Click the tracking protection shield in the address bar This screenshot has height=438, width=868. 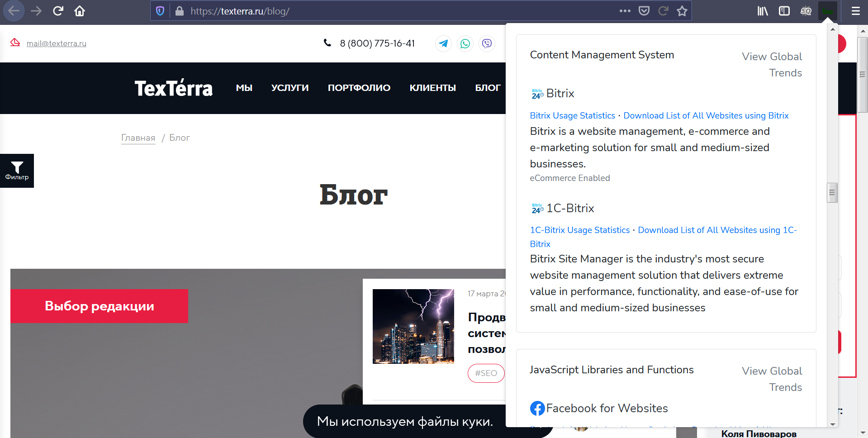click(x=159, y=10)
